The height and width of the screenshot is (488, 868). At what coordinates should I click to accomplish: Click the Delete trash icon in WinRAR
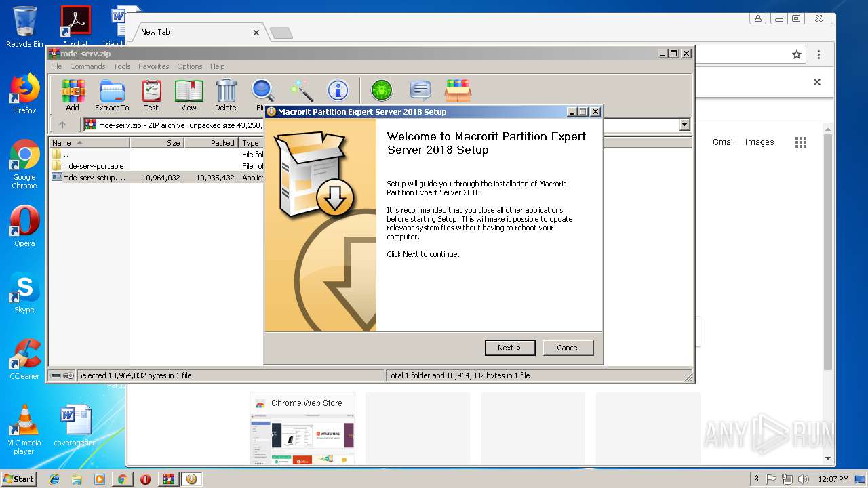226,95
